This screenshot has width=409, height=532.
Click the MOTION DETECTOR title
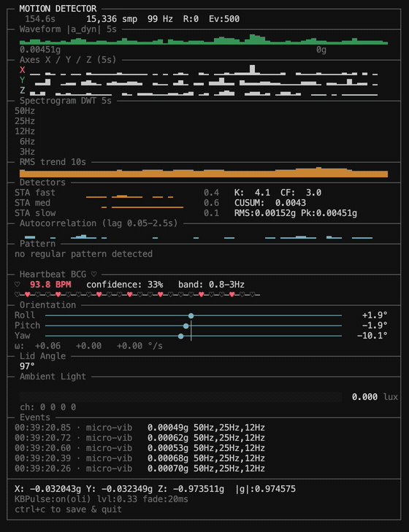tap(58, 9)
